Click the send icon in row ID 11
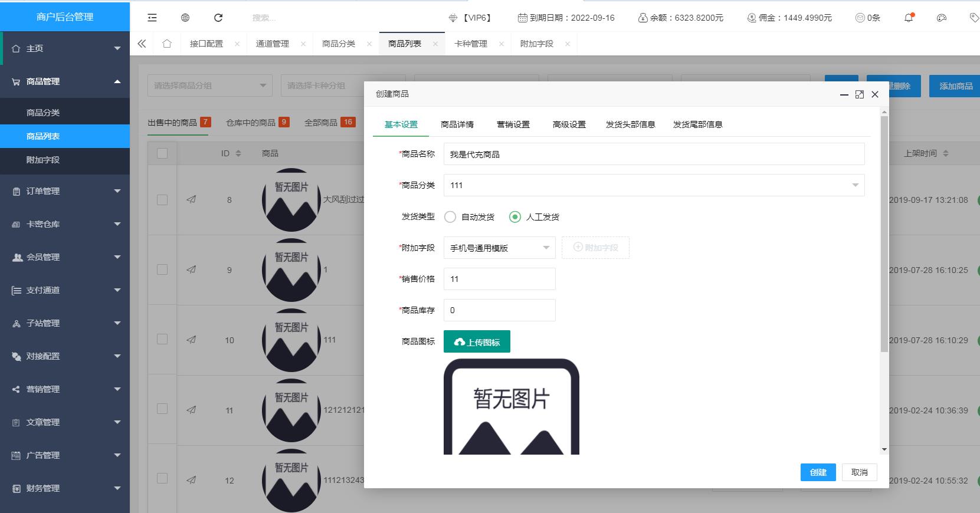This screenshot has width=980, height=513. (191, 410)
